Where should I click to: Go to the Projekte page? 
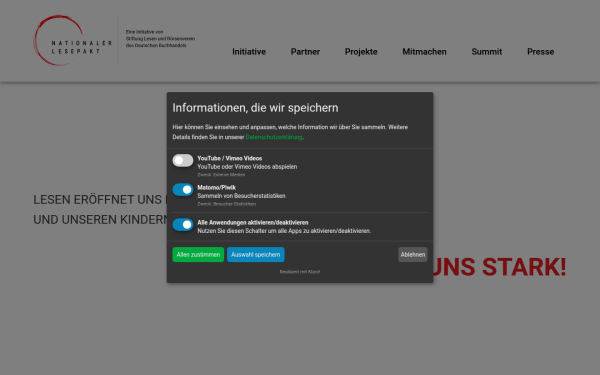[x=361, y=52]
